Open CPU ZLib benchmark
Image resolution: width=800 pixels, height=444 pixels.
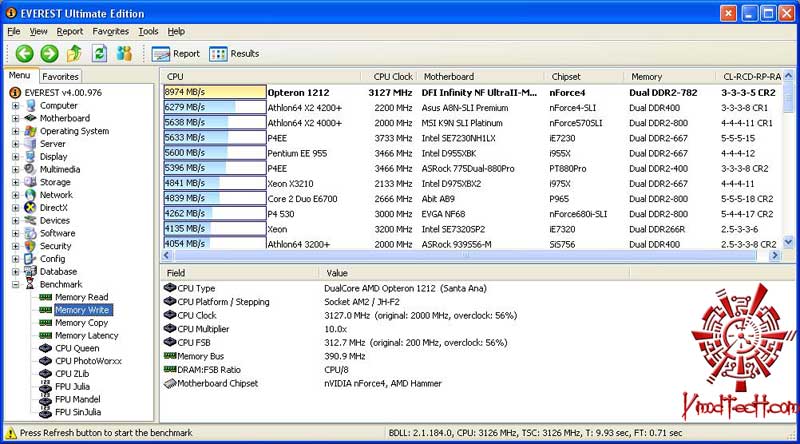[x=72, y=374]
